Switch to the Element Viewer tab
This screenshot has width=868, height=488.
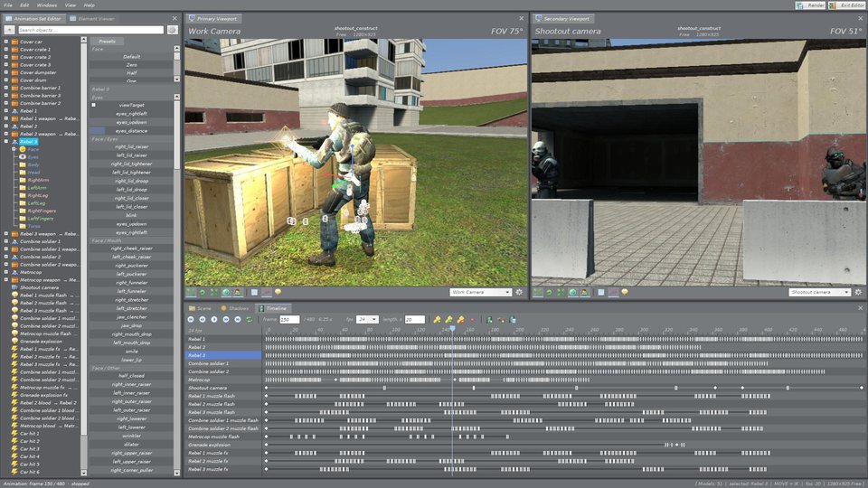(x=92, y=18)
